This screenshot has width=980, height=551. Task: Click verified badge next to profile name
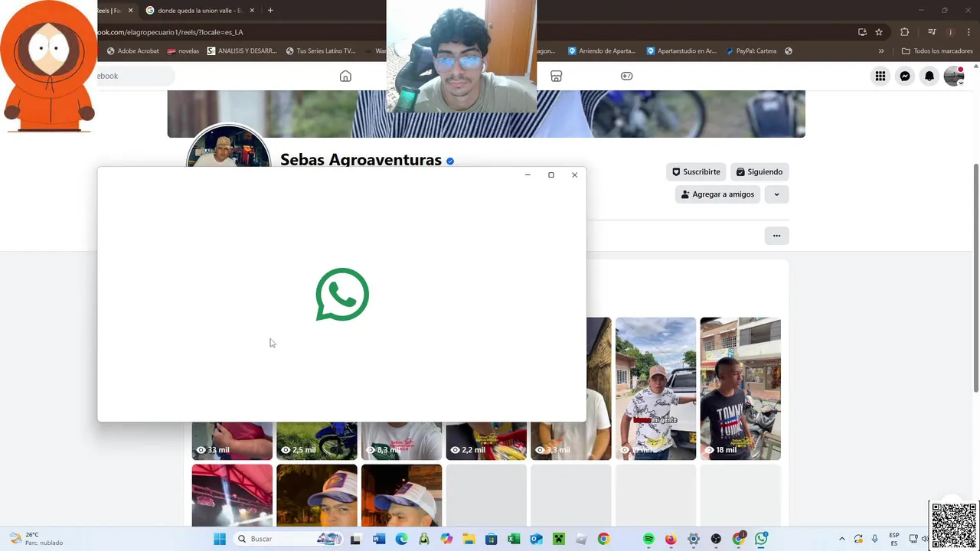coord(450,161)
